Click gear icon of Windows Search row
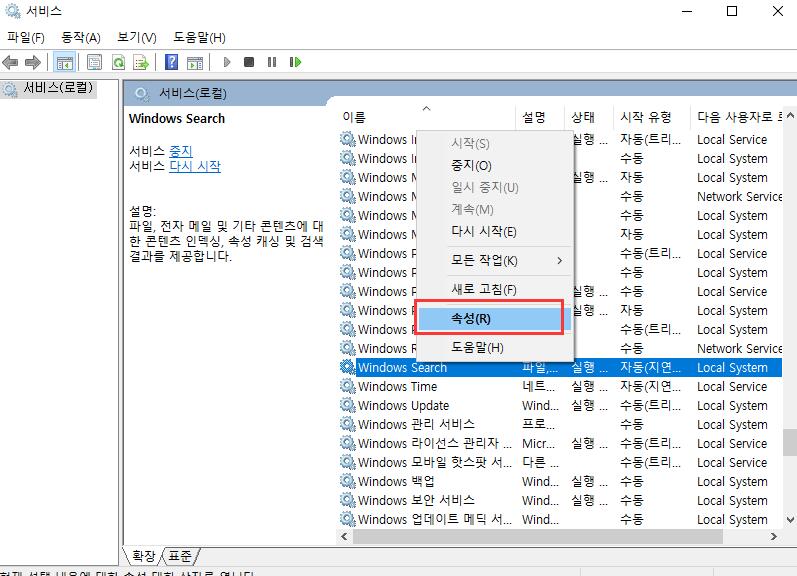797x576 pixels. tap(348, 367)
